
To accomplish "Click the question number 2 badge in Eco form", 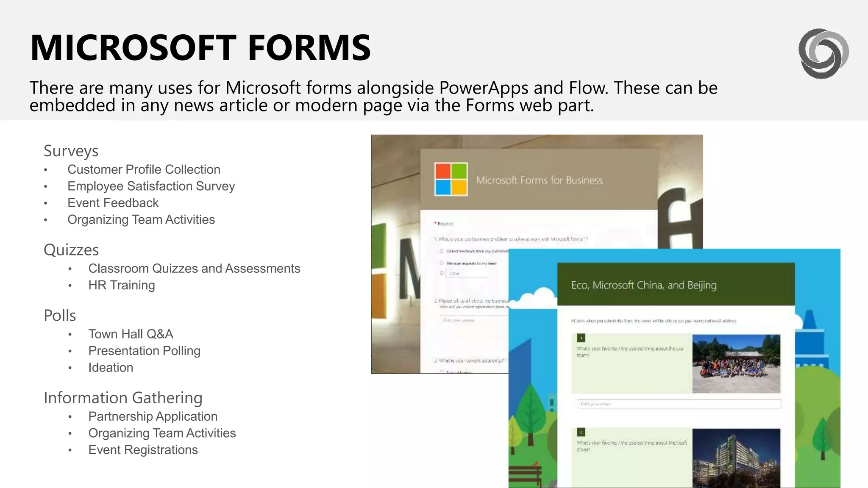I will (x=581, y=432).
